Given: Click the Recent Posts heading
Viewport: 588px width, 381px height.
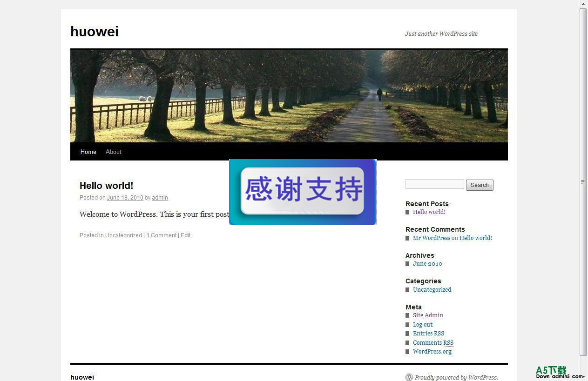Looking at the screenshot, I should (x=427, y=204).
